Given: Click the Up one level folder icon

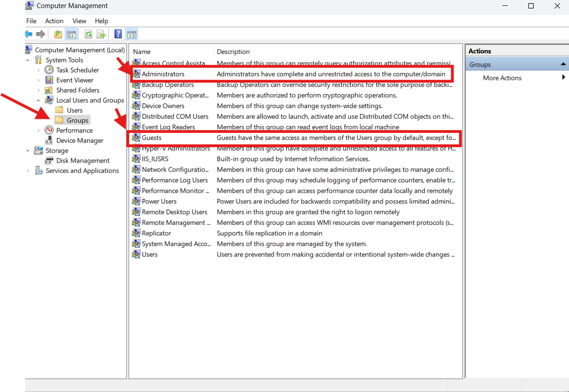Looking at the screenshot, I should (x=58, y=34).
